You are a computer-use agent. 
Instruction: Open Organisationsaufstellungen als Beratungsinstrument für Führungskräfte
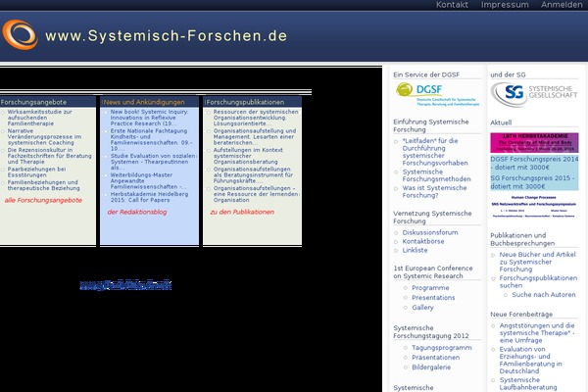click(x=253, y=174)
